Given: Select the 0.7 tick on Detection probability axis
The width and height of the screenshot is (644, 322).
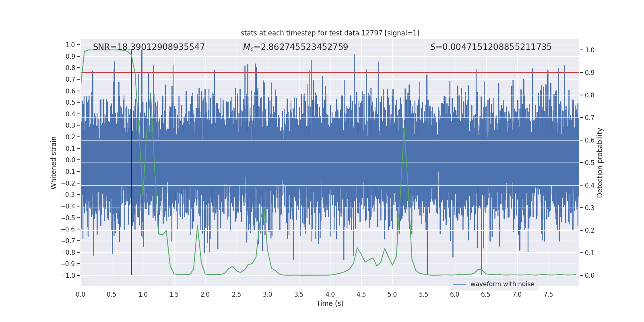Looking at the screenshot, I should pos(590,118).
